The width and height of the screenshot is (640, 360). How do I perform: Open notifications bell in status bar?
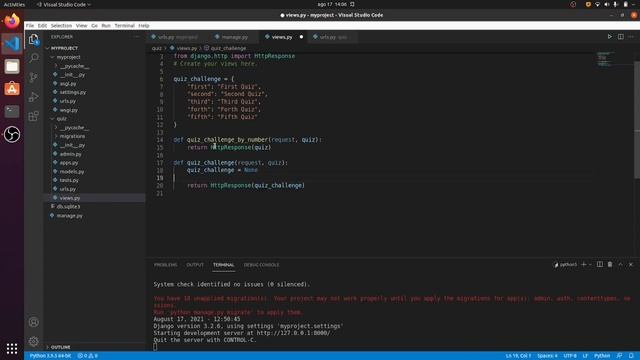(631, 356)
